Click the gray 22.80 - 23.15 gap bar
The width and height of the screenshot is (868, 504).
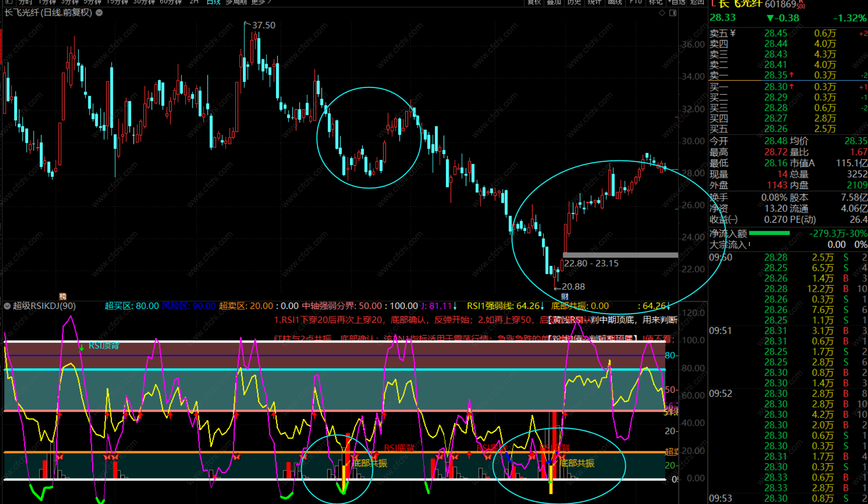(620, 255)
